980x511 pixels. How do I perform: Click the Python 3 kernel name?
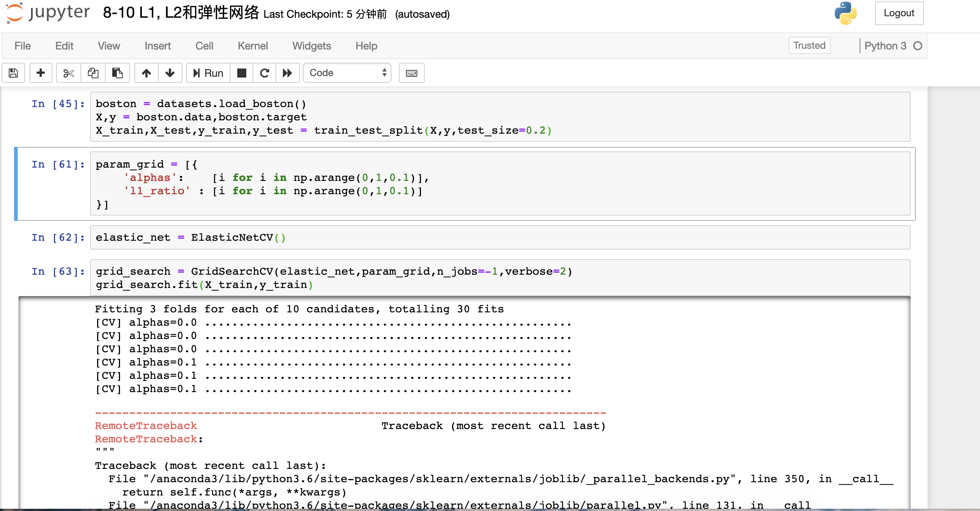tap(885, 46)
